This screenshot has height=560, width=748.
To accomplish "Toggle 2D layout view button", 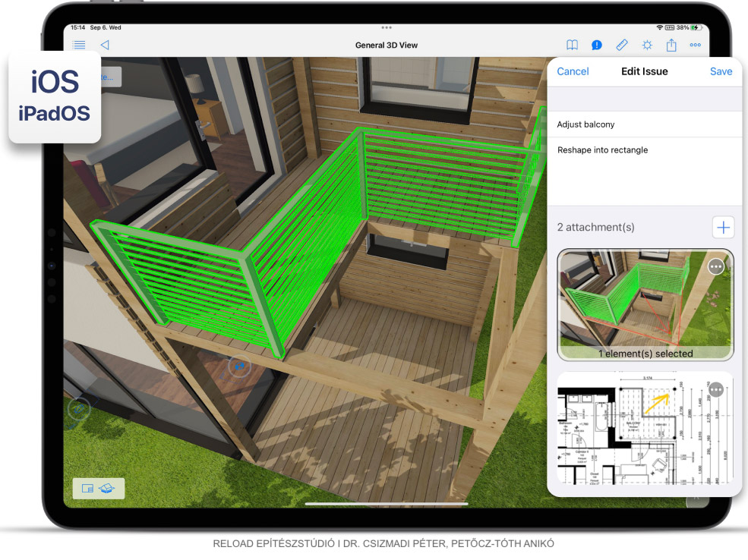I will [x=87, y=489].
